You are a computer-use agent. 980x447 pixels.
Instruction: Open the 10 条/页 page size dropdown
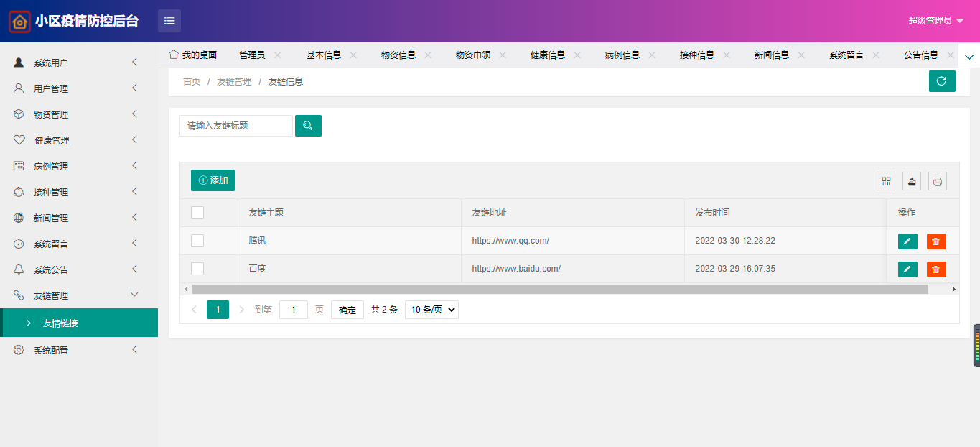click(431, 310)
